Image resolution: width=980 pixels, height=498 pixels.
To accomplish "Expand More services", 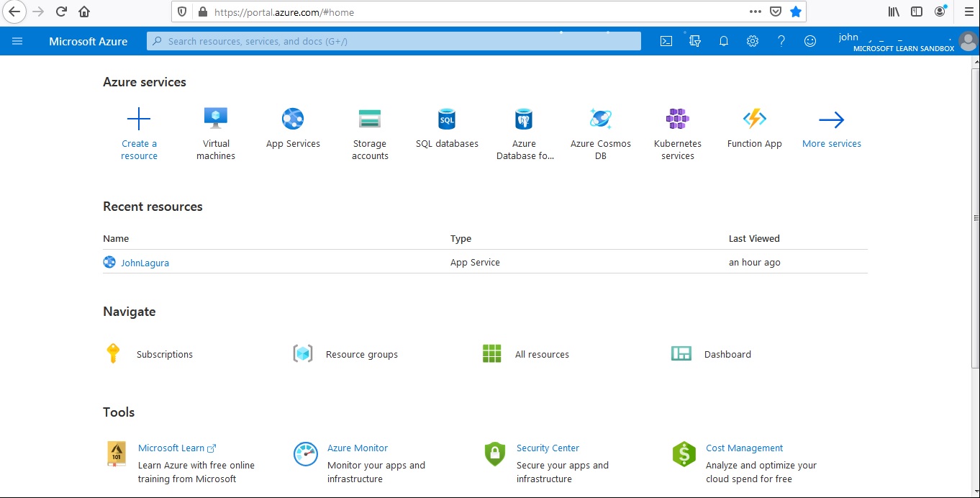I will pos(831,130).
